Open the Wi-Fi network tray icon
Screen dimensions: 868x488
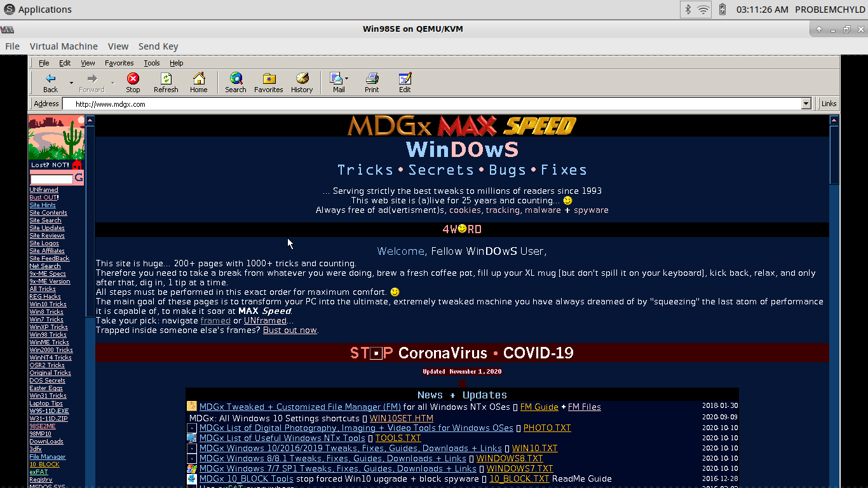click(x=703, y=10)
